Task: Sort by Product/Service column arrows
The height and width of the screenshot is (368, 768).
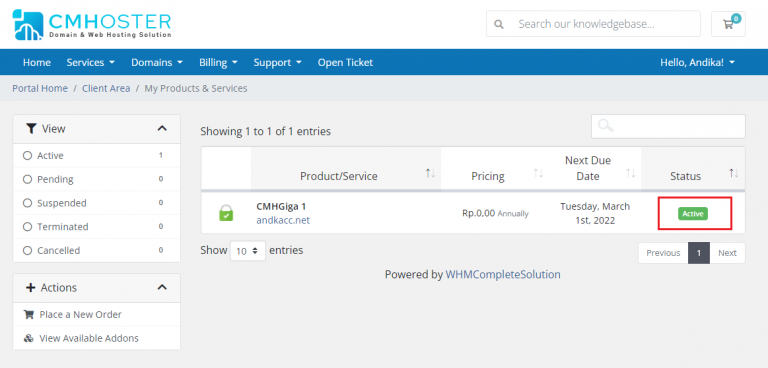Action: click(x=430, y=173)
